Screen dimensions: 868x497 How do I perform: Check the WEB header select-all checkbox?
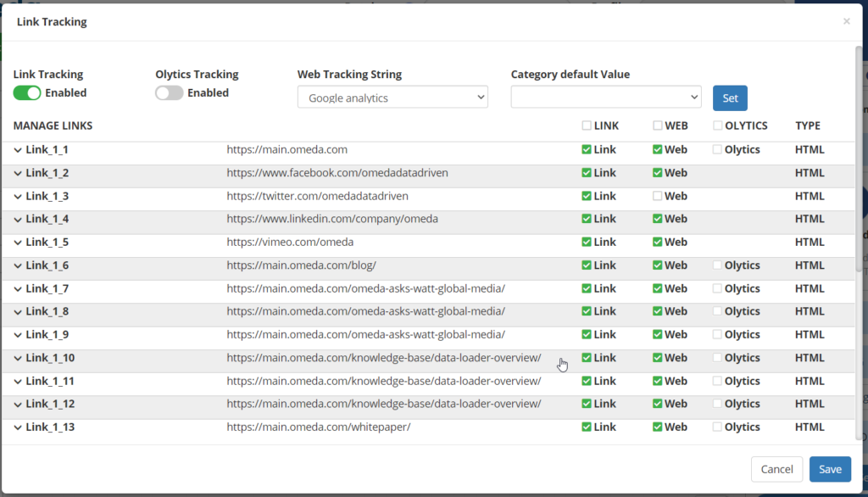click(x=658, y=126)
